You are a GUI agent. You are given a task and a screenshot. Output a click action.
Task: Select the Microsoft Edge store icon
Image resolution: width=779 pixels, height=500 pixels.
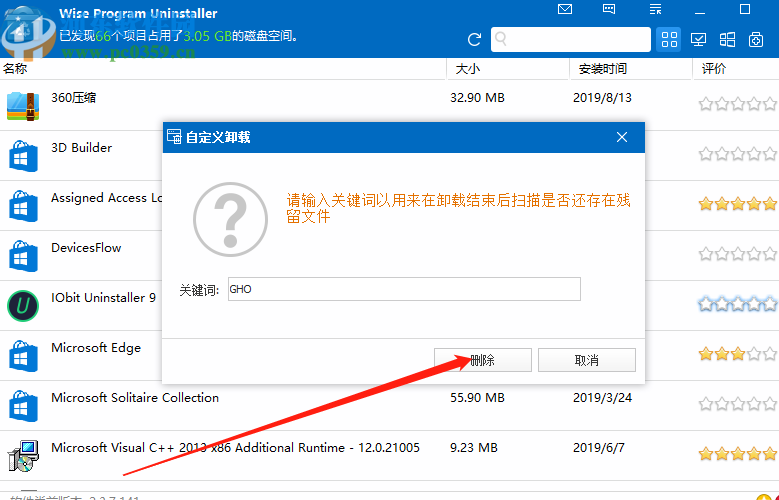[x=23, y=356]
